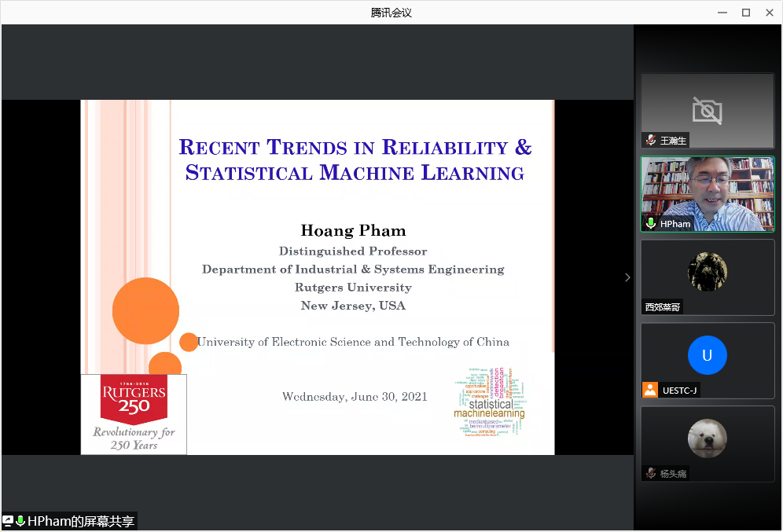
Task: Click the muted microphone icon beside 王瀚生
Action: 651,140
